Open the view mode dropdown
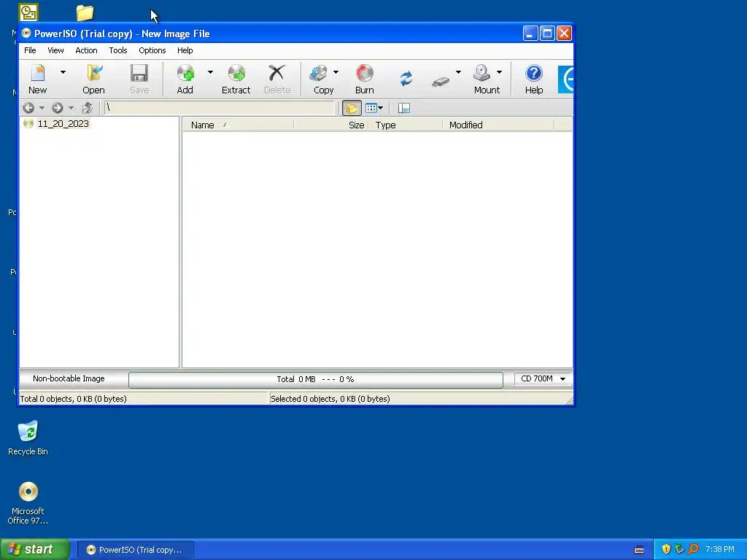The width and height of the screenshot is (747, 560). coord(374,108)
